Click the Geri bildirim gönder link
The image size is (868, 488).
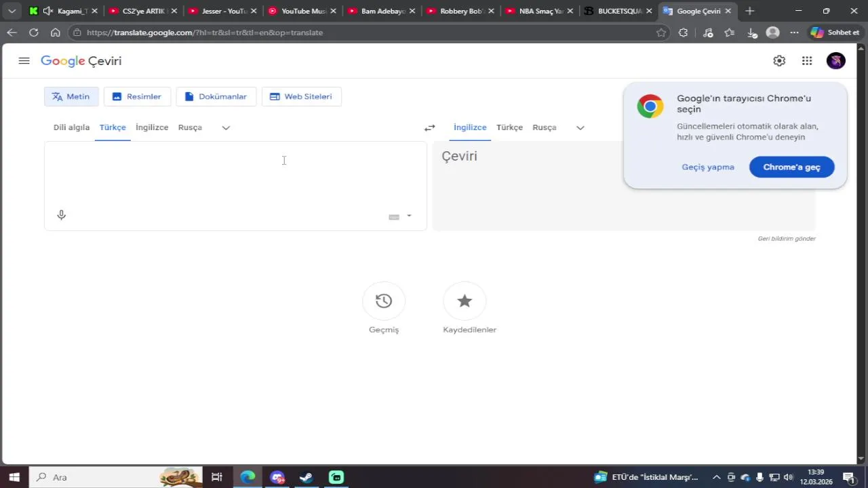click(787, 239)
